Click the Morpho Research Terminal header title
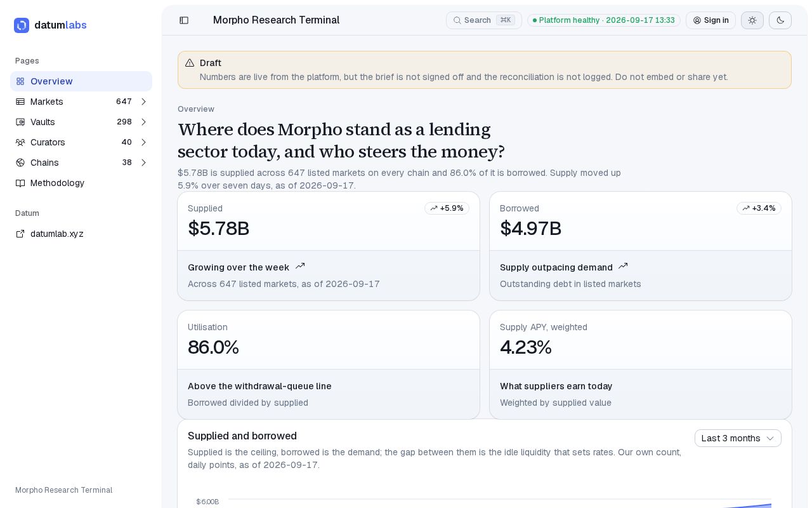 (x=276, y=20)
